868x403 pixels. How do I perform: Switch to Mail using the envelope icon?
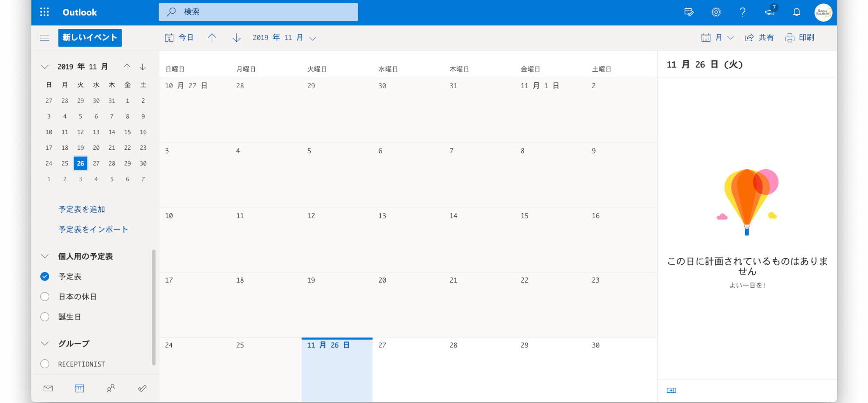(x=48, y=388)
